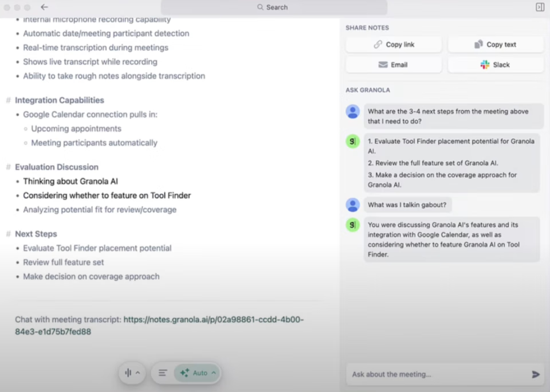Click the sparkle icon beside Auto
Screen dimensions: 550x392
(x=184, y=373)
